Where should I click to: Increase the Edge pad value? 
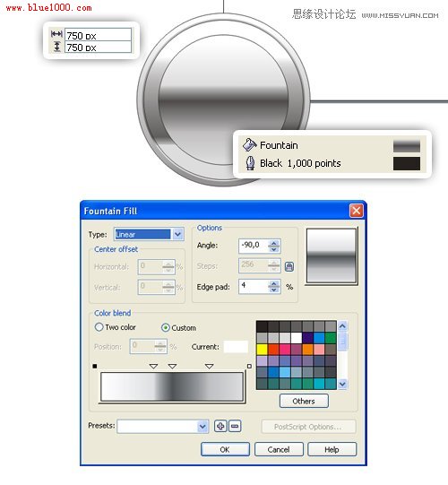pos(273,284)
